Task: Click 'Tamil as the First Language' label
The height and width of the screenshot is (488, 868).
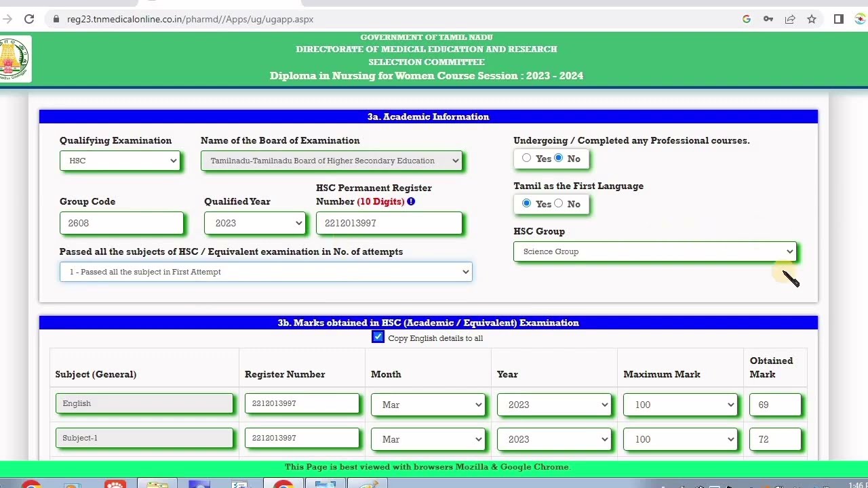Action: (x=578, y=186)
